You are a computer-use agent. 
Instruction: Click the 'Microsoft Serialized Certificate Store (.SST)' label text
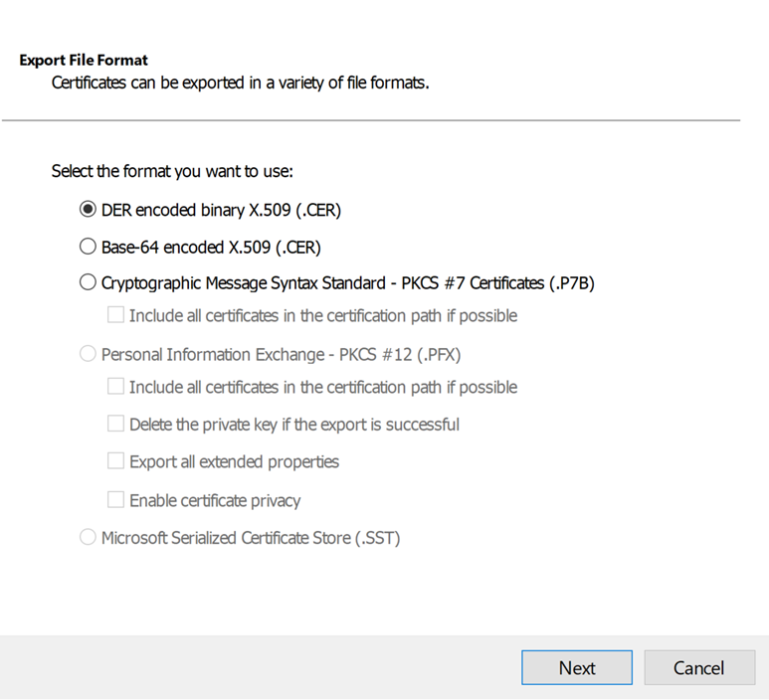click(x=250, y=538)
